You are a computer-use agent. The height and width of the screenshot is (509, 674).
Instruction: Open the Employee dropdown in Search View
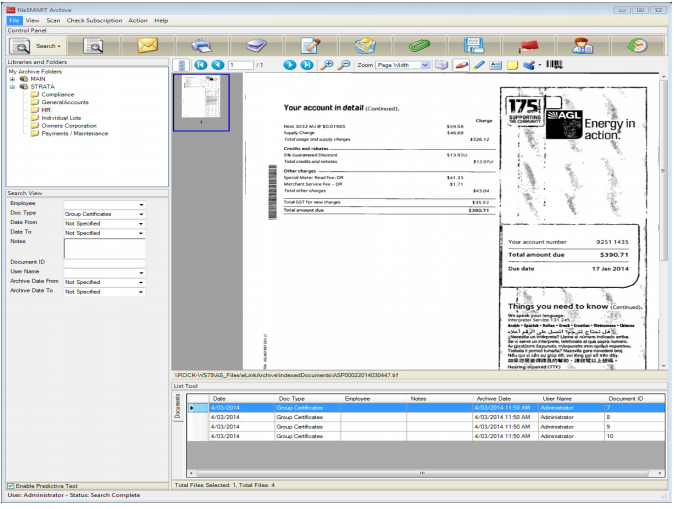(141, 203)
